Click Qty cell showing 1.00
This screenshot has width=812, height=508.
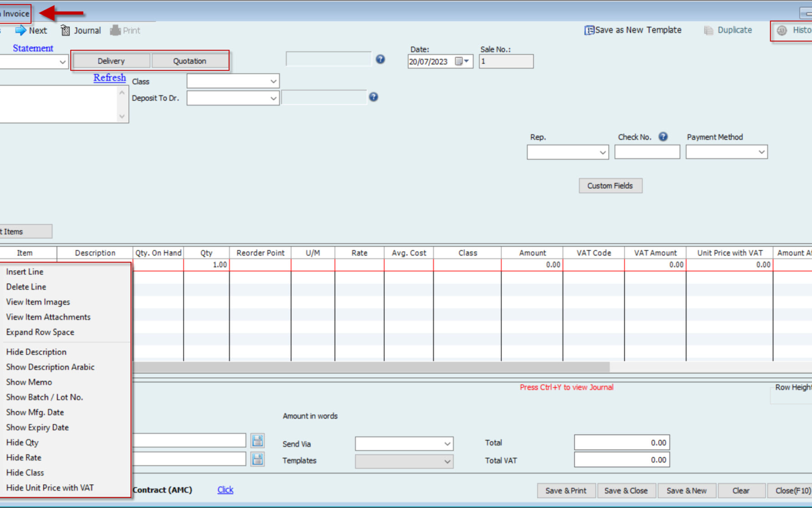[206, 265]
